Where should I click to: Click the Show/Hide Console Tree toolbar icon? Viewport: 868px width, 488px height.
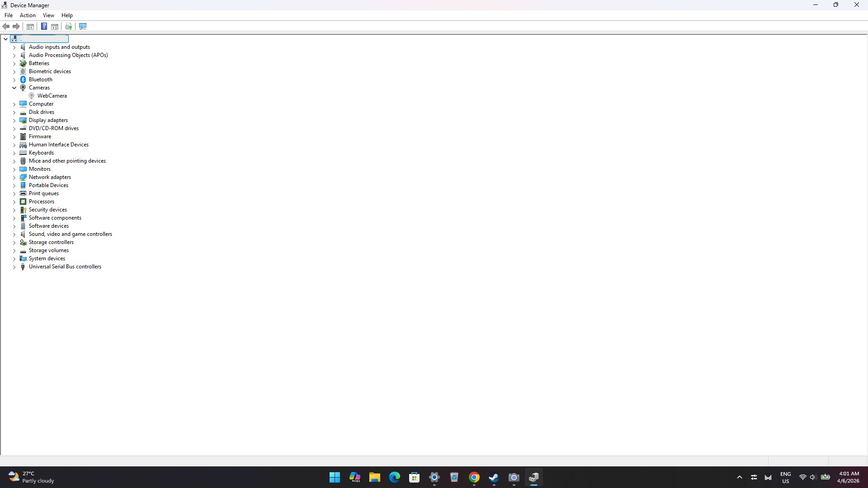pyautogui.click(x=30, y=26)
